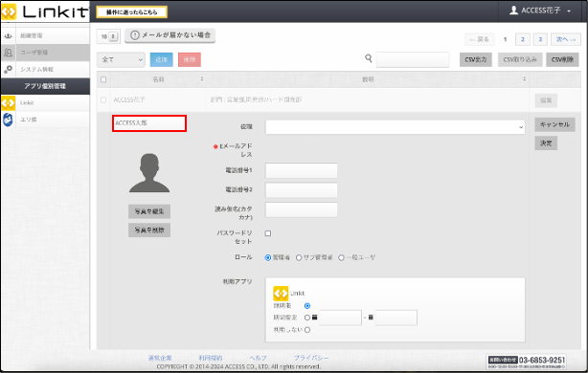The height and width of the screenshot is (373, 588).
Task: Open the user management menu item
Action: [x=45, y=53]
